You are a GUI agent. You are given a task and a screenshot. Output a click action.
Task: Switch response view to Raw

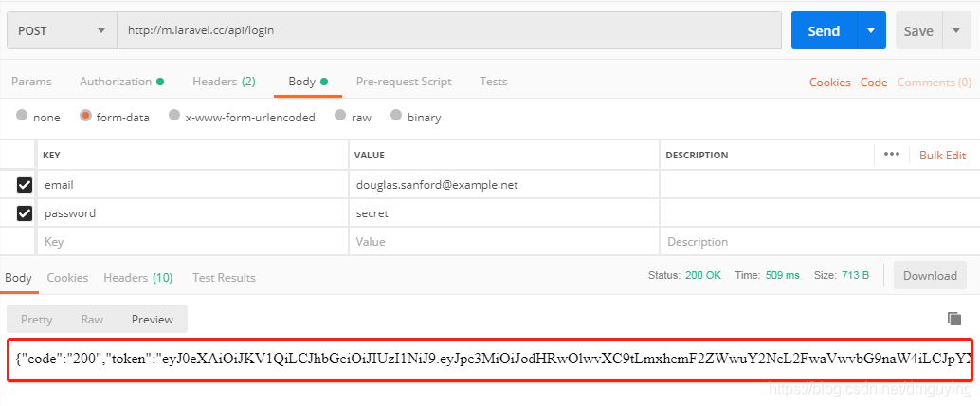[92, 319]
